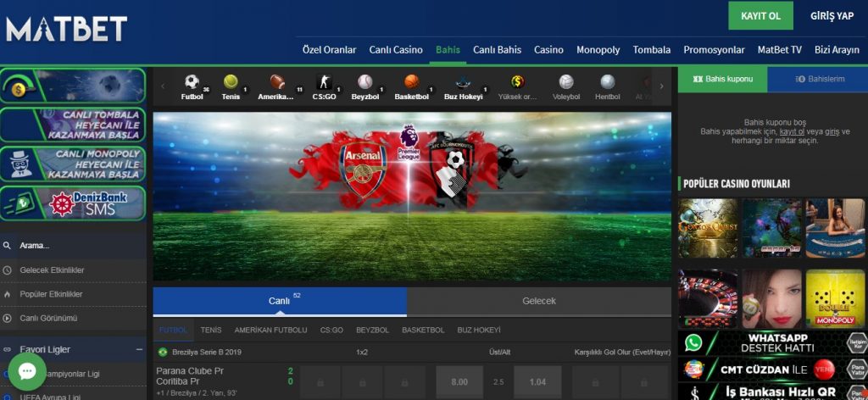
Task: Open the Arsenal vs Bournemouth banner
Action: (x=412, y=197)
